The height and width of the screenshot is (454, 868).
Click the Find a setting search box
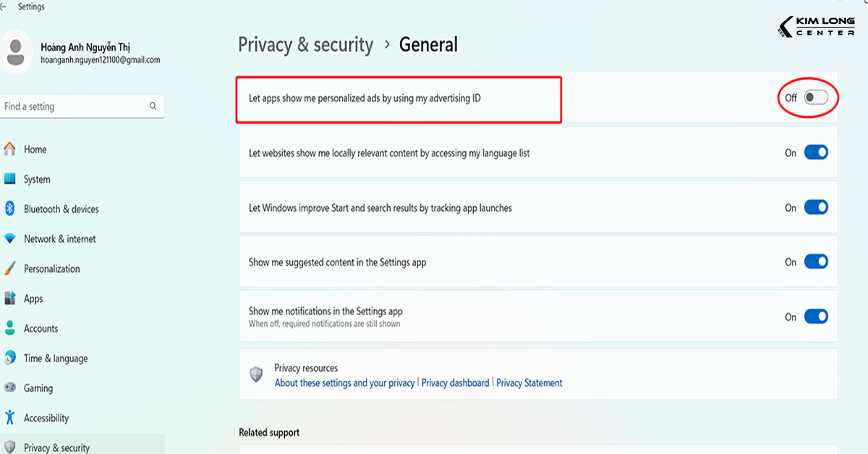[72, 106]
